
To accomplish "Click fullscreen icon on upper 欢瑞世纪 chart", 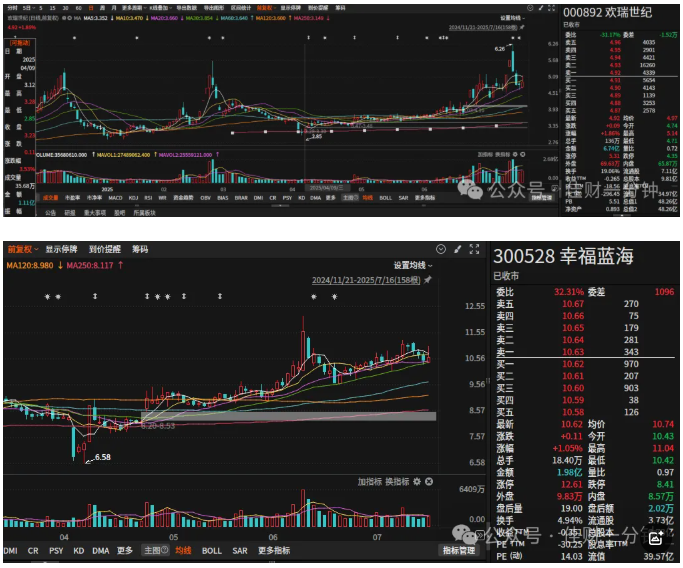I will 551,8.
